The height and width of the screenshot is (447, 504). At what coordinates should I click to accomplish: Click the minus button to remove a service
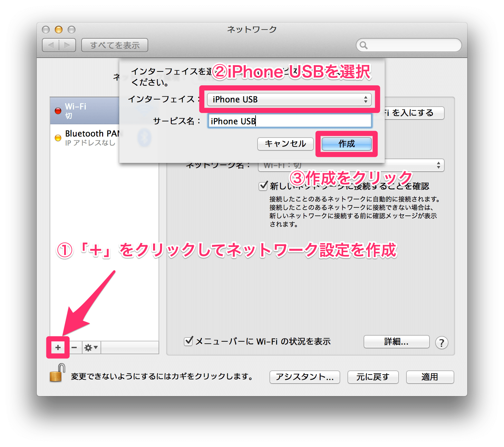[x=74, y=347]
